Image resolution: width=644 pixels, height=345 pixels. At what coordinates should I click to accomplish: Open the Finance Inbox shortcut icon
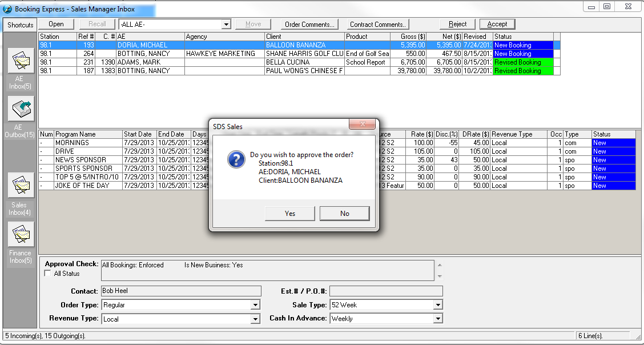coord(21,234)
